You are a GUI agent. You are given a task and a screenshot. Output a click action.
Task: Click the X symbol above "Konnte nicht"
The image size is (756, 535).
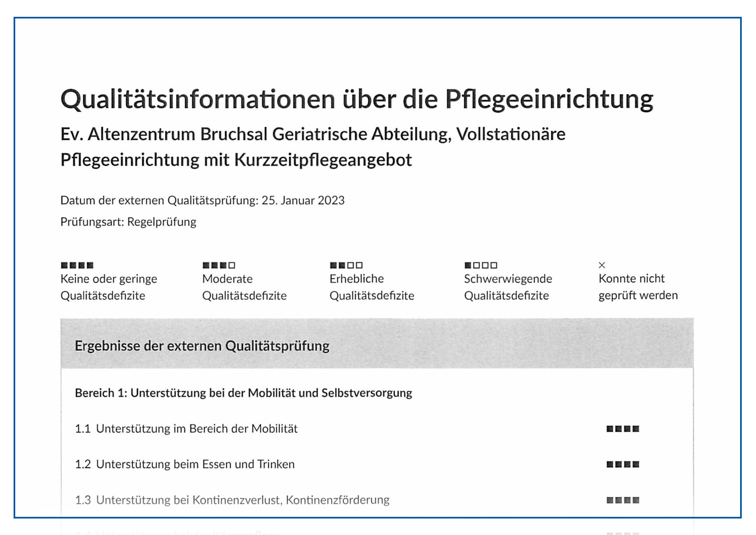pos(602,265)
